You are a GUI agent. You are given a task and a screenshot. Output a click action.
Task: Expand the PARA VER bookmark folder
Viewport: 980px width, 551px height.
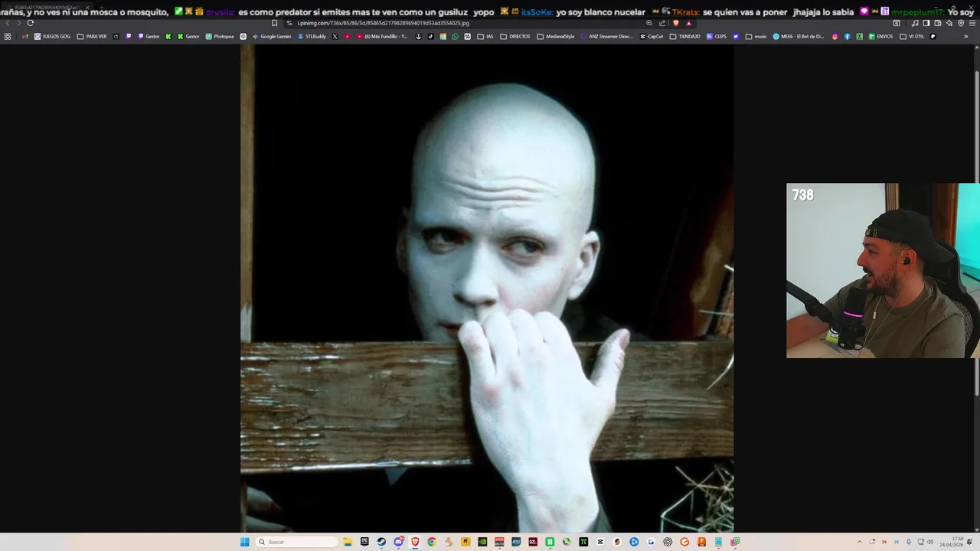tap(92, 36)
